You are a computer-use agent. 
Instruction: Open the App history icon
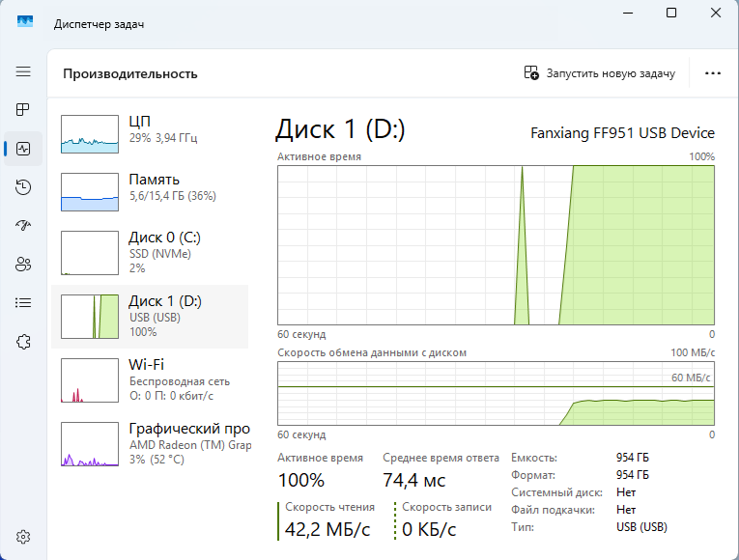tap(23, 187)
